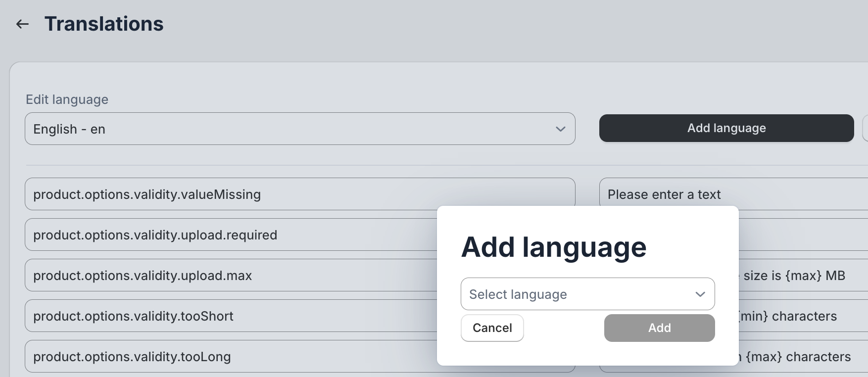
Task: Focus the "{min} characters" translation field
Action: [802, 316]
